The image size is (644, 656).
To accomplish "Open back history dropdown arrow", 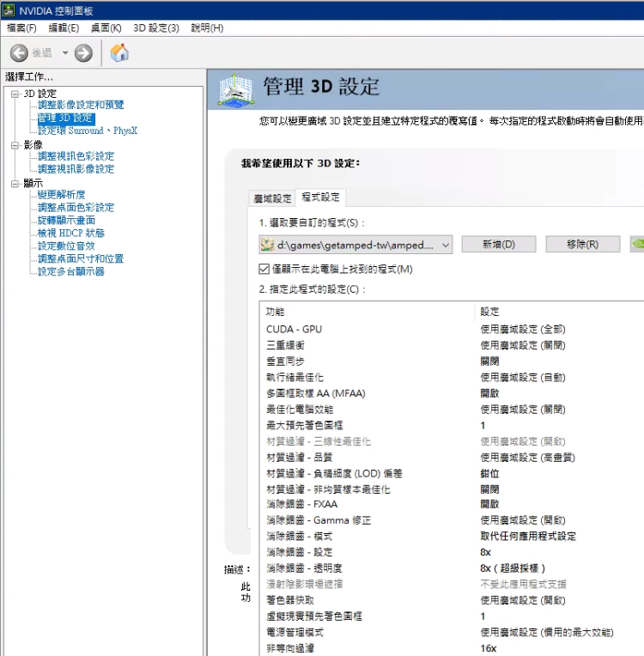I will tap(65, 53).
